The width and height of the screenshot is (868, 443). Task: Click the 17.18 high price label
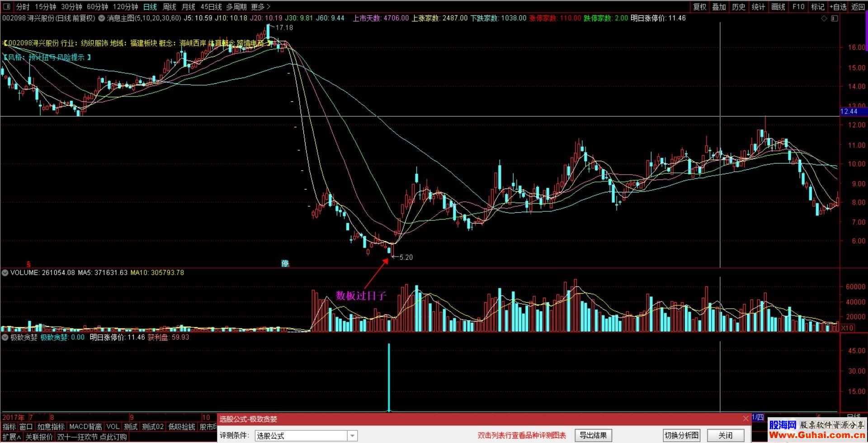(284, 28)
